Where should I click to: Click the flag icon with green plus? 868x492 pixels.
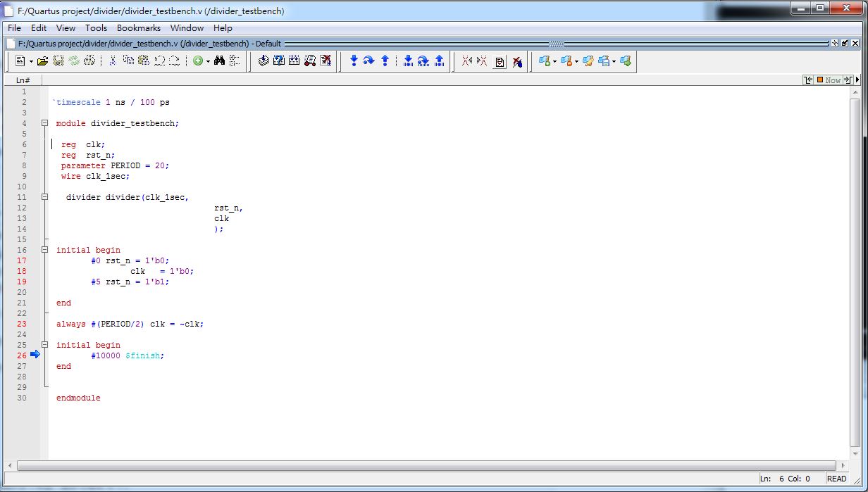point(544,61)
